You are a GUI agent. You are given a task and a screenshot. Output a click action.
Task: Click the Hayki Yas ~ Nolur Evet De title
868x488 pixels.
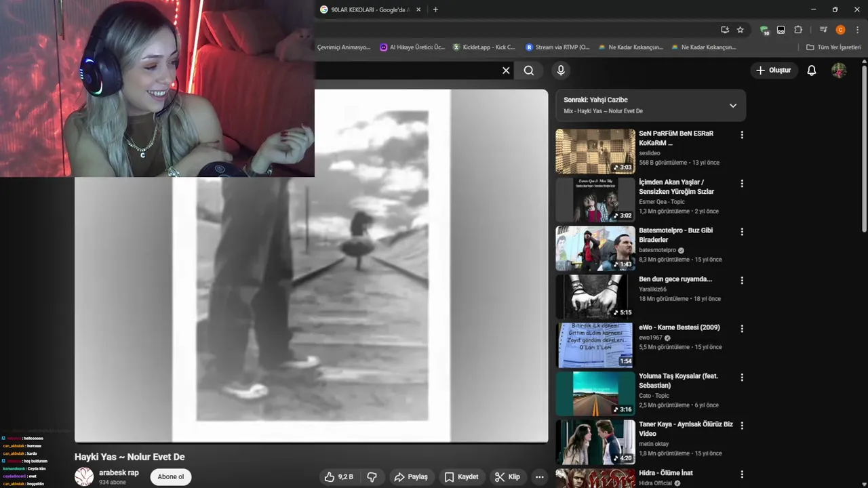(130, 457)
